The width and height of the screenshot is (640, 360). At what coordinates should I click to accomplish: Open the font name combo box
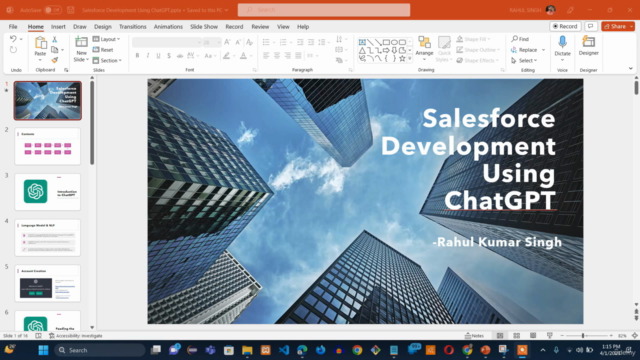pyautogui.click(x=167, y=42)
